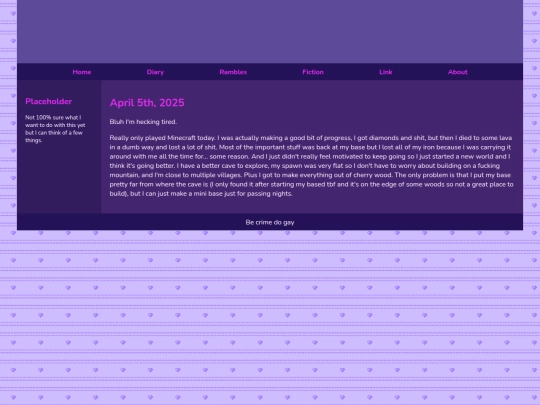Open the Rambles section
540x405 pixels.
coord(233,72)
